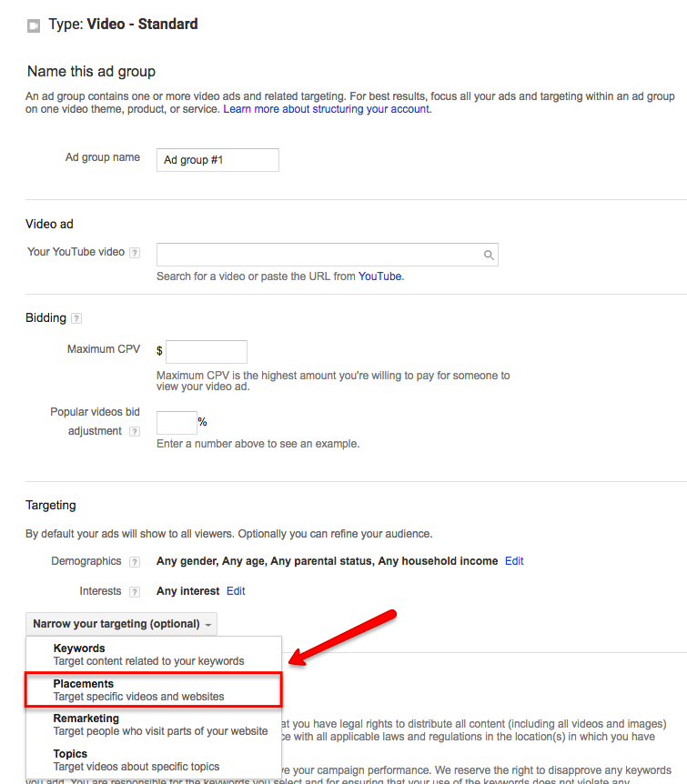Select Keywords targeting option

(148, 655)
